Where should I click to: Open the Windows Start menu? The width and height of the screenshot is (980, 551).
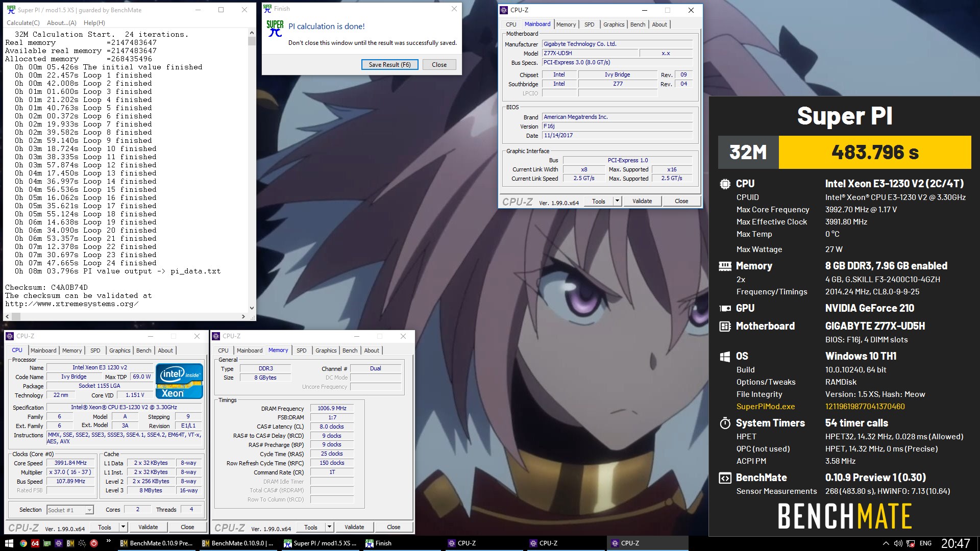pyautogui.click(x=9, y=543)
